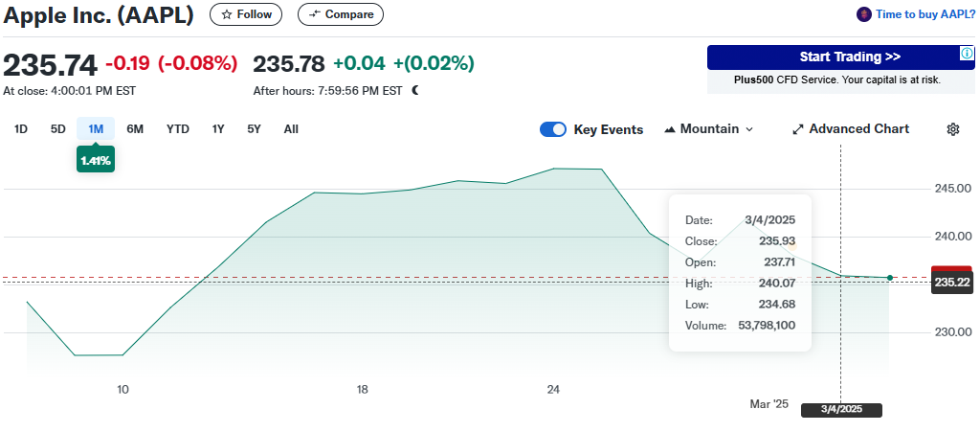
Task: Click the +0.04 +(0.02%) after-hours change
Action: pos(404,64)
